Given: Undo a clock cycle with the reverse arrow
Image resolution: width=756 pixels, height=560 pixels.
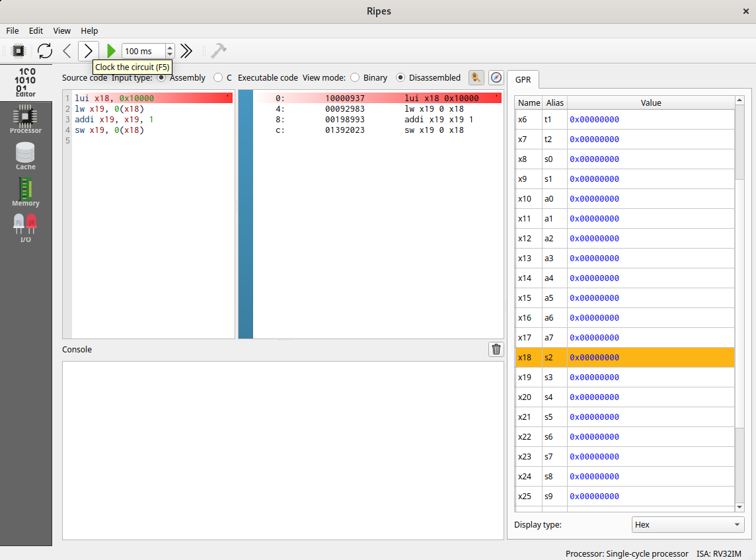Looking at the screenshot, I should click(67, 51).
